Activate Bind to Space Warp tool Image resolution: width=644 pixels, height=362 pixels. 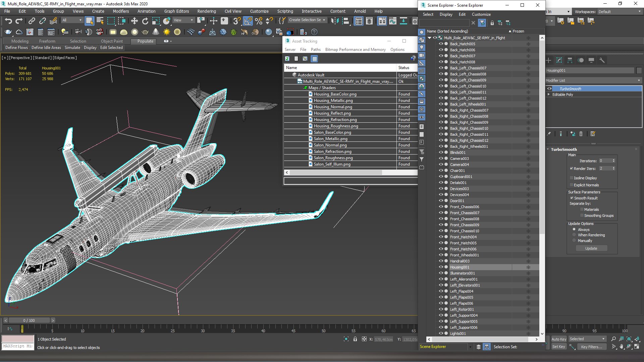(x=53, y=21)
